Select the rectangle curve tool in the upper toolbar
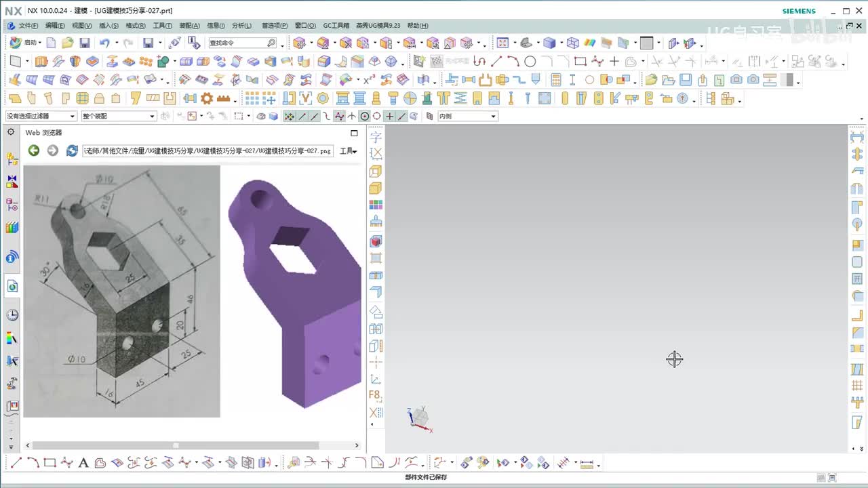Viewport: 868px width, 488px height. 580,61
